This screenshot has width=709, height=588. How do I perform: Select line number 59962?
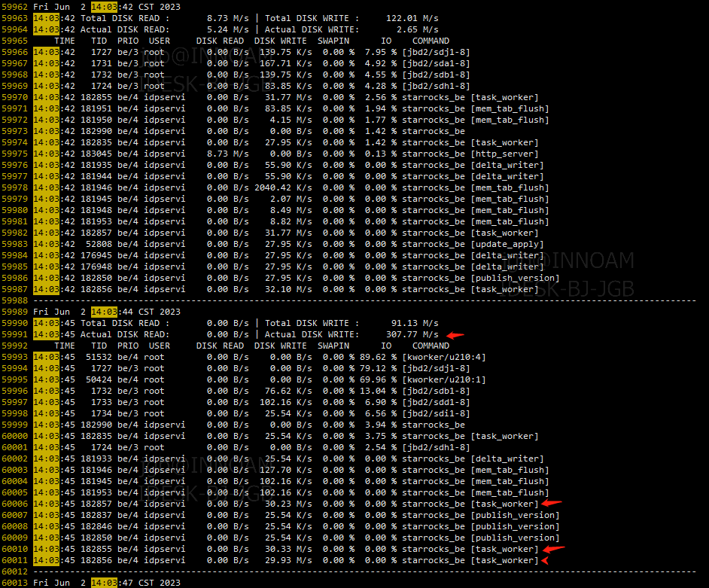click(x=15, y=7)
